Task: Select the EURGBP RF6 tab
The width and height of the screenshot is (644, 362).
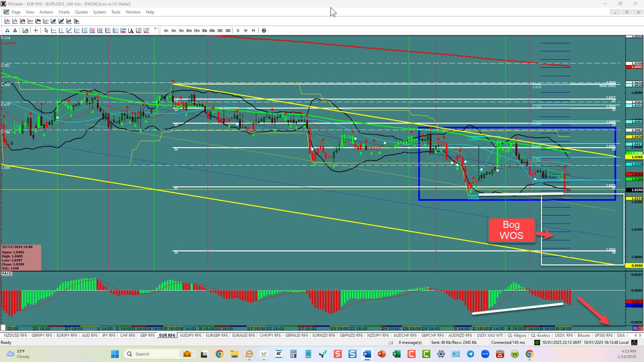Action: [217, 335]
